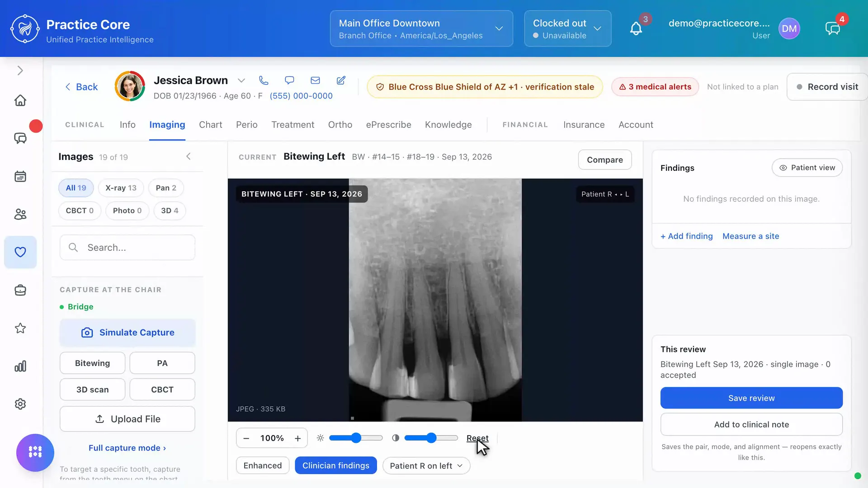Open the Main Office Downtown location dropdown
Viewport: 868px width, 488px height.
tap(421, 28)
